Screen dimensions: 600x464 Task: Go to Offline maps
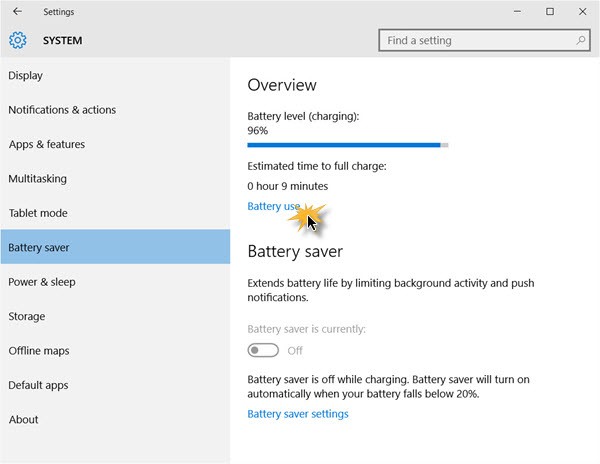pos(115,351)
